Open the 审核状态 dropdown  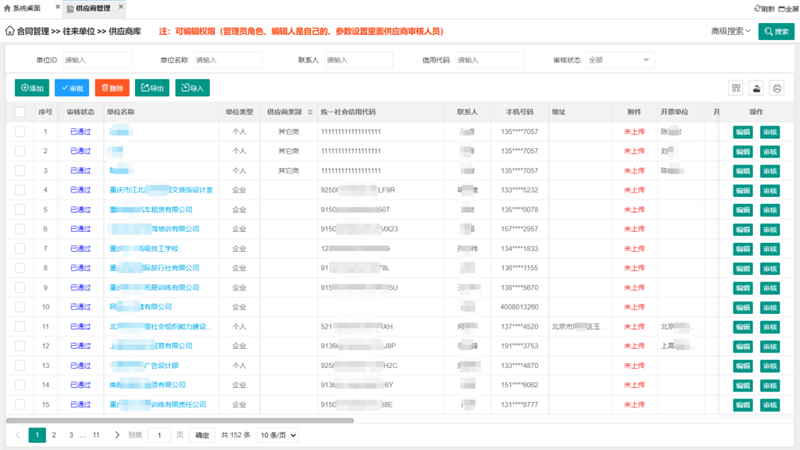coord(620,60)
